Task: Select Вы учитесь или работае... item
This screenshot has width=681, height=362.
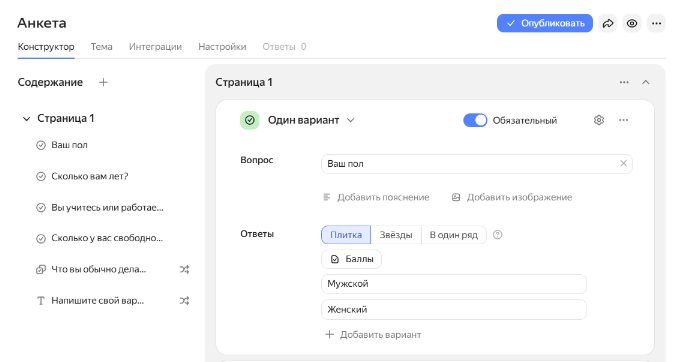Action: click(107, 208)
